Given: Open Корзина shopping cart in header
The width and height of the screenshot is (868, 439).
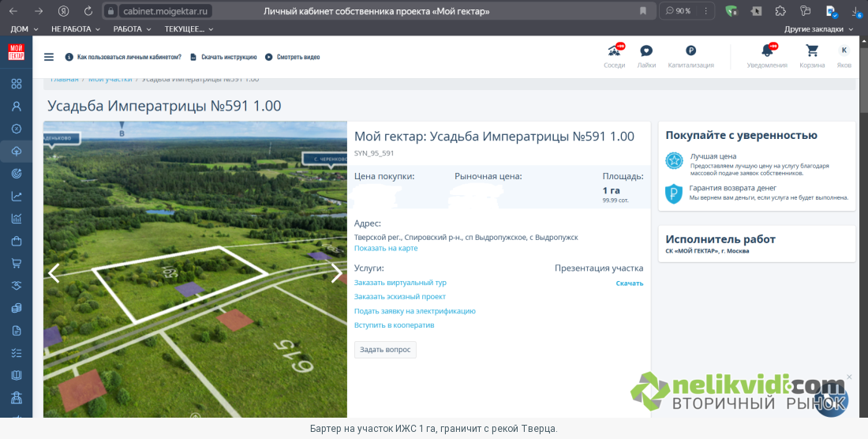Looking at the screenshot, I should (x=812, y=56).
